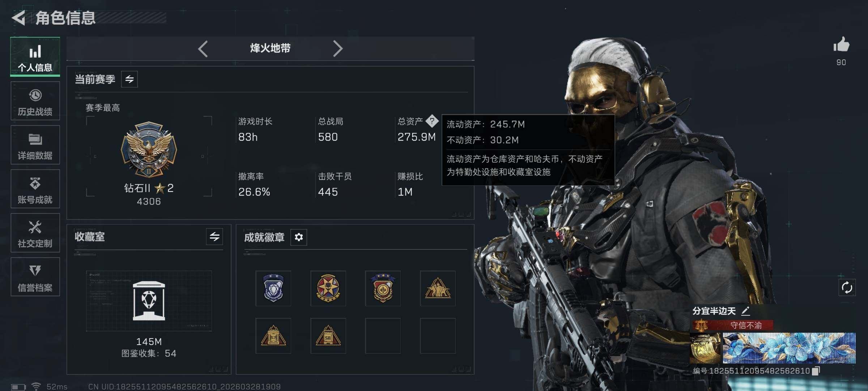Give a thumbs-up like to this profile
868x391 pixels.
(841, 45)
